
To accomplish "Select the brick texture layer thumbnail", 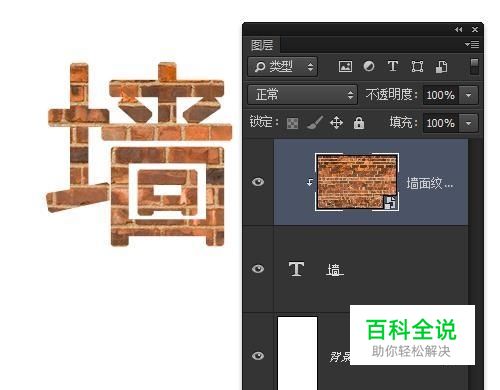I will click(357, 182).
